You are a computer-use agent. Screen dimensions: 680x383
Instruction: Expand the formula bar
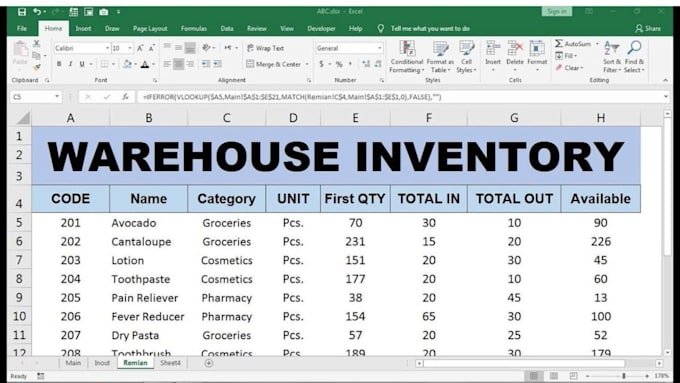666,97
